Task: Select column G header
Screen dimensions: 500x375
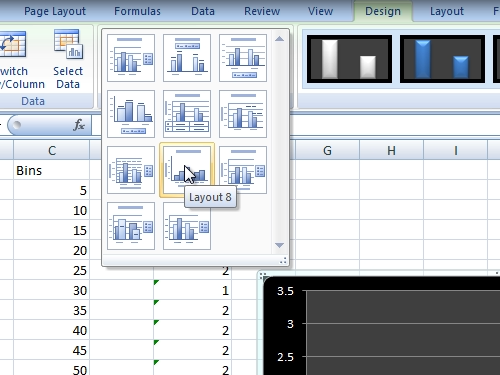Action: click(327, 150)
